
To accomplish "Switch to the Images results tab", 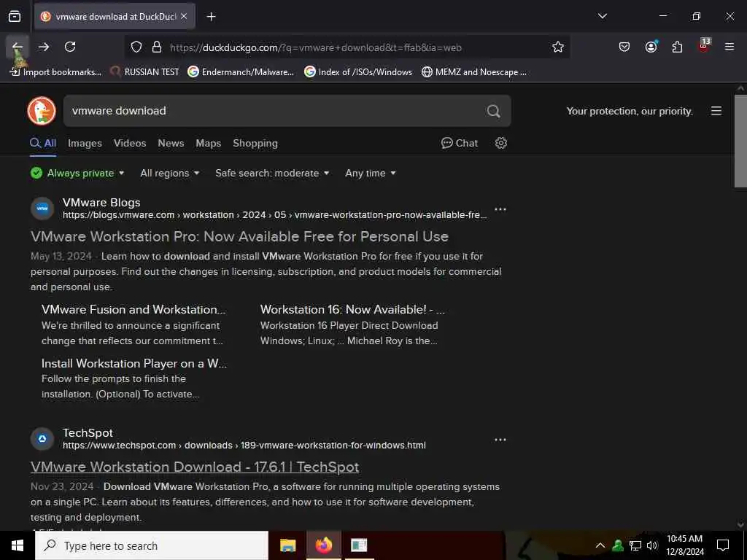I will point(85,144).
